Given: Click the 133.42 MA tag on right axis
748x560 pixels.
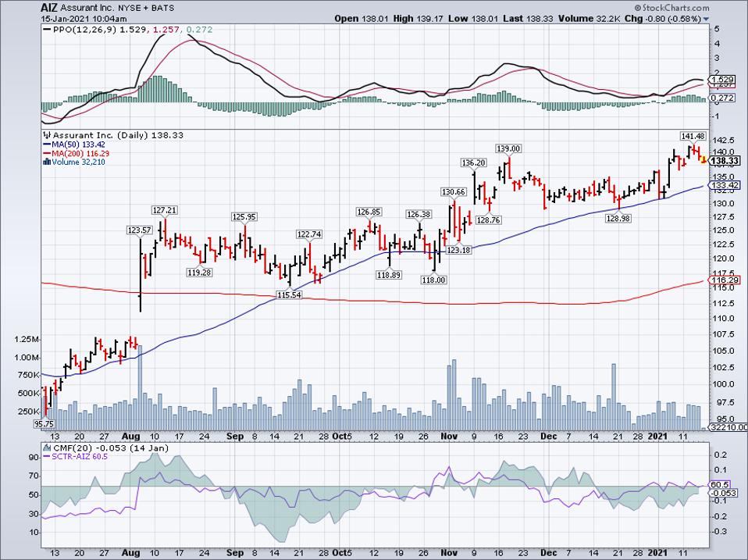Looking at the screenshot, I should (x=725, y=186).
